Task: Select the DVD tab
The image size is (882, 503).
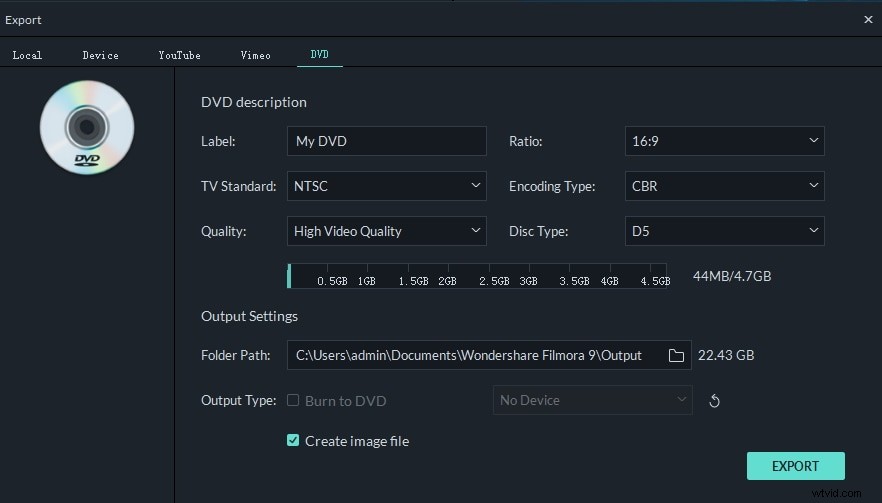Action: 320,55
